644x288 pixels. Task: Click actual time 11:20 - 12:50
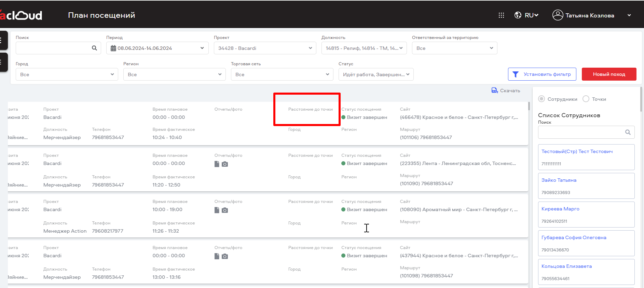pos(166,185)
